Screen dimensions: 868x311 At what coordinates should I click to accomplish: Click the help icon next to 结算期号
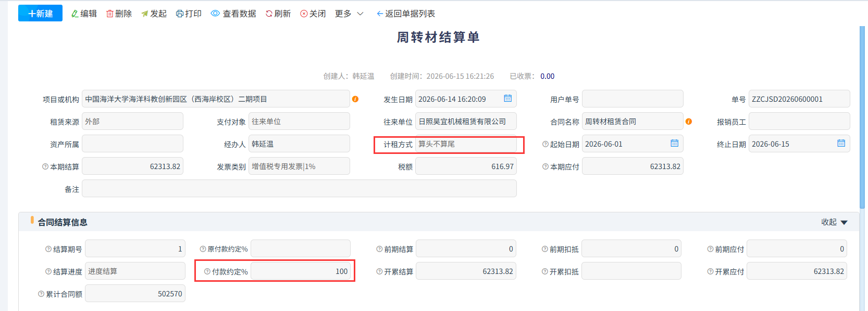point(48,249)
